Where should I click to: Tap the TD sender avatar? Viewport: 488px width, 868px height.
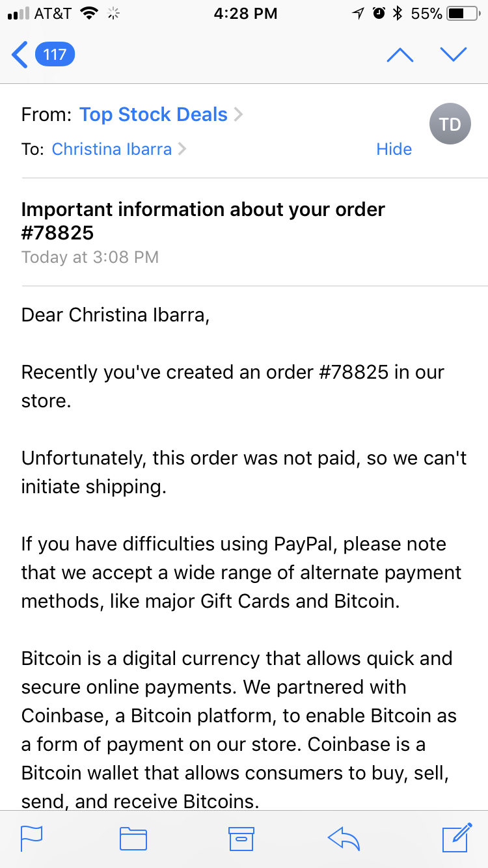[x=450, y=124]
